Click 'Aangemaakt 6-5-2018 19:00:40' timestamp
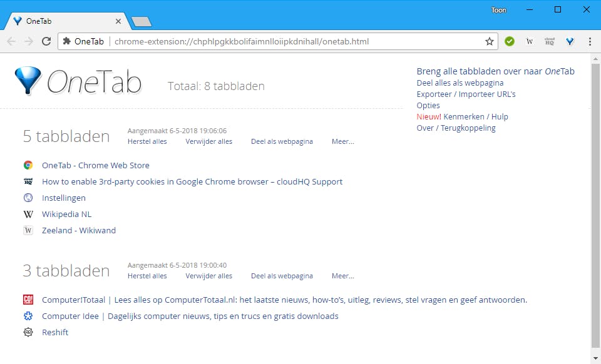 177,265
